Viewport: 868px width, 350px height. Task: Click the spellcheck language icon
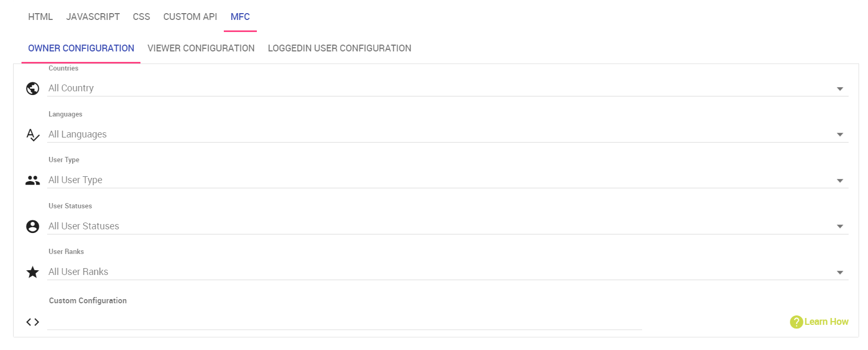32,135
